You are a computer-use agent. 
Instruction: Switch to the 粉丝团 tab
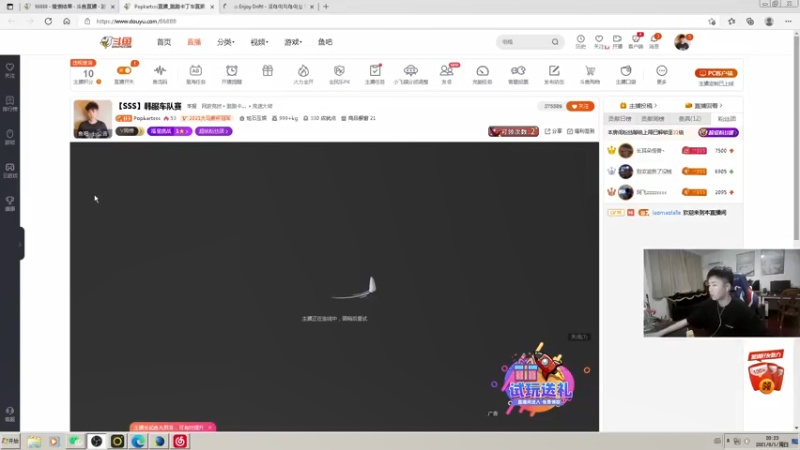(x=727, y=118)
